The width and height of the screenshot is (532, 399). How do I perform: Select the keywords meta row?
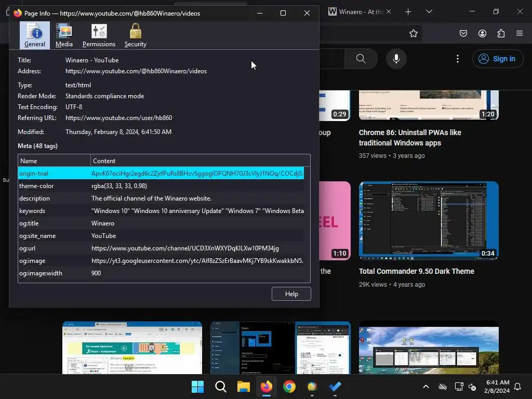click(x=161, y=211)
